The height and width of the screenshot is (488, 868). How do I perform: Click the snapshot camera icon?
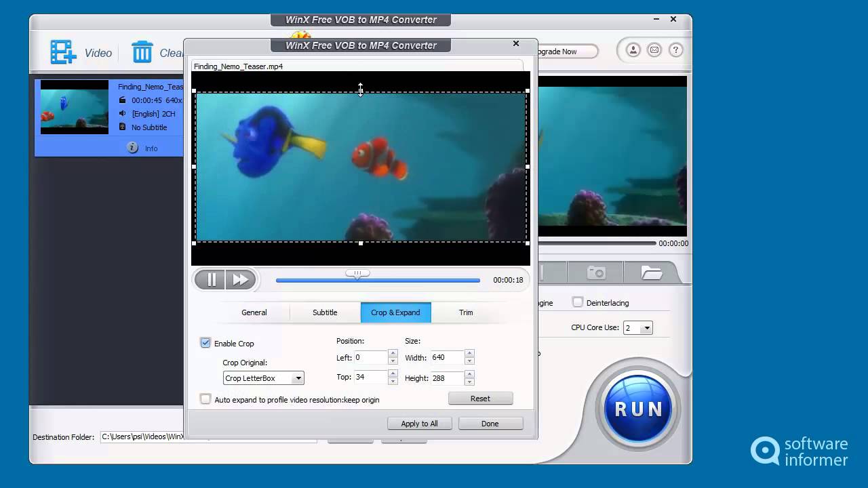(x=596, y=272)
